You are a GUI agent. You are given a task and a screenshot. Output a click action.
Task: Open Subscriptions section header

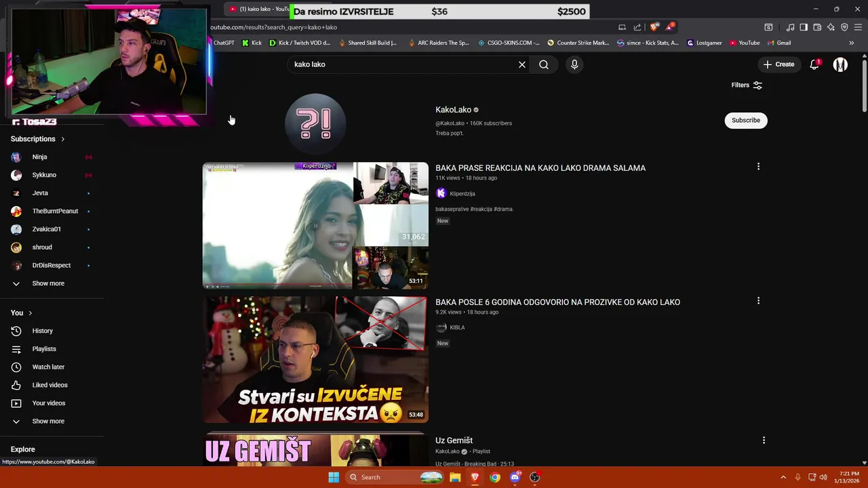pyautogui.click(x=37, y=139)
